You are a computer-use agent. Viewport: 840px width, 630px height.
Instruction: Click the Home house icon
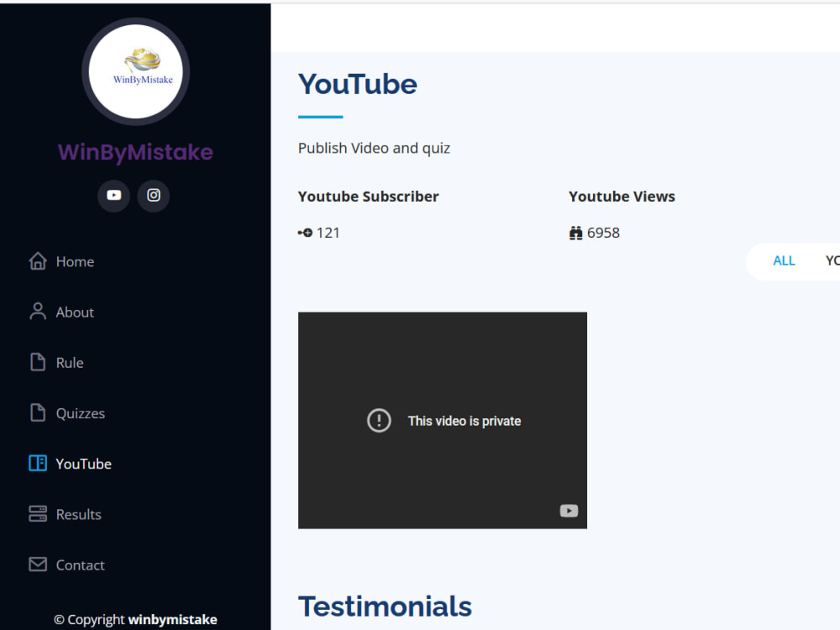click(38, 261)
